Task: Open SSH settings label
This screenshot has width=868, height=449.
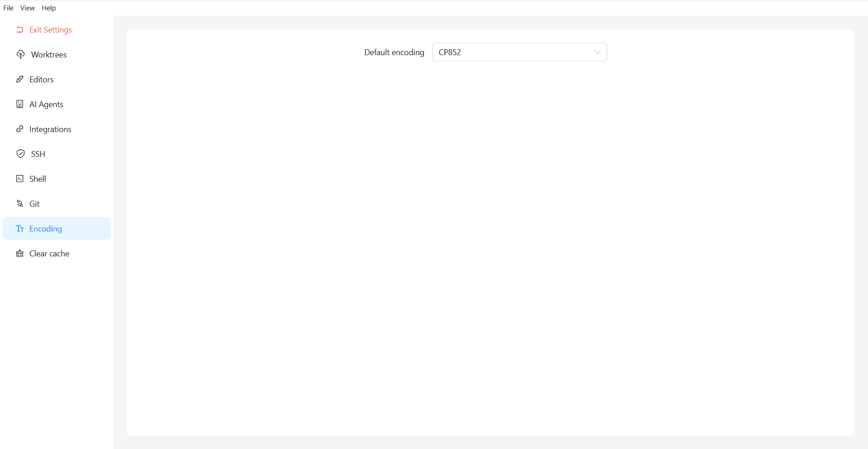Action: tap(38, 154)
